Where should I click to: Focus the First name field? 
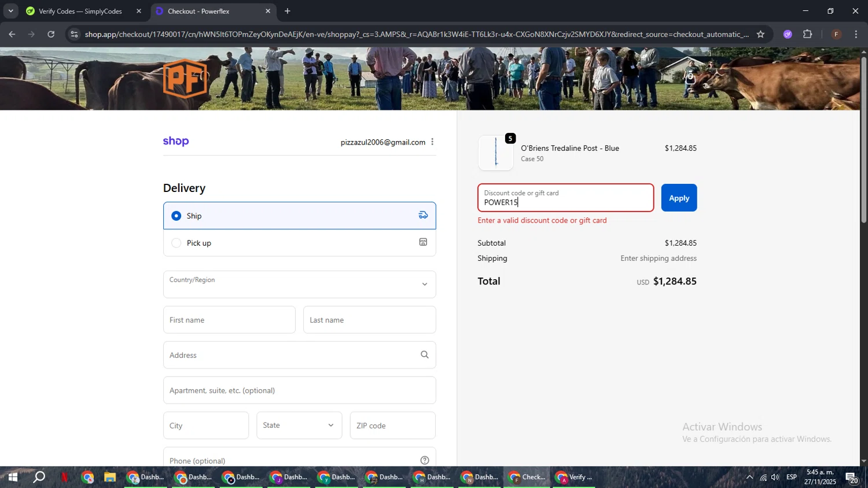click(x=229, y=320)
